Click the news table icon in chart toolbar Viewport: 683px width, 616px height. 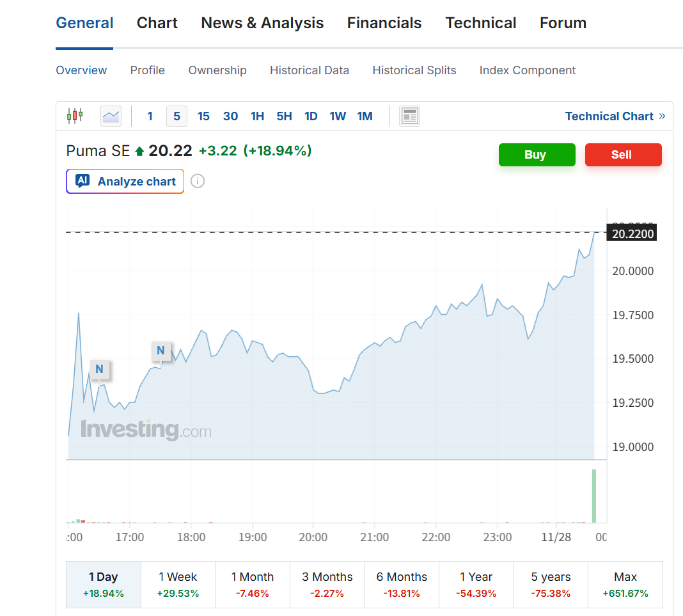(409, 116)
